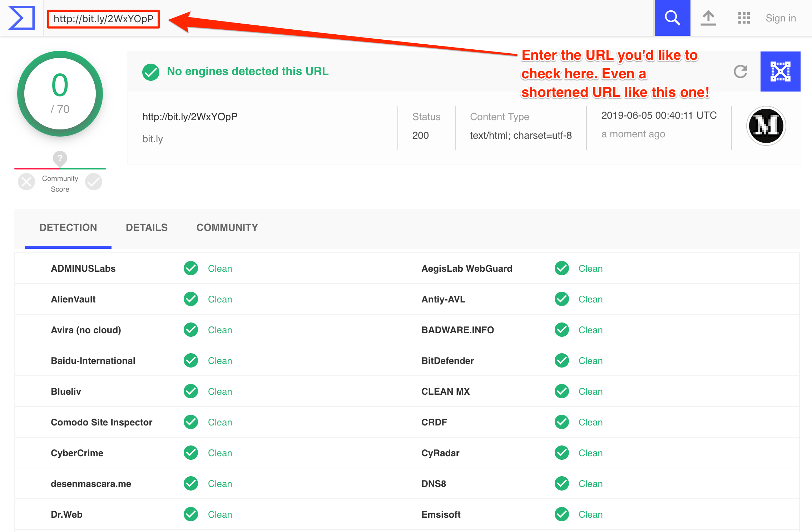Click the 'No engines detected this URL' message
812x532 pixels.
click(x=248, y=72)
